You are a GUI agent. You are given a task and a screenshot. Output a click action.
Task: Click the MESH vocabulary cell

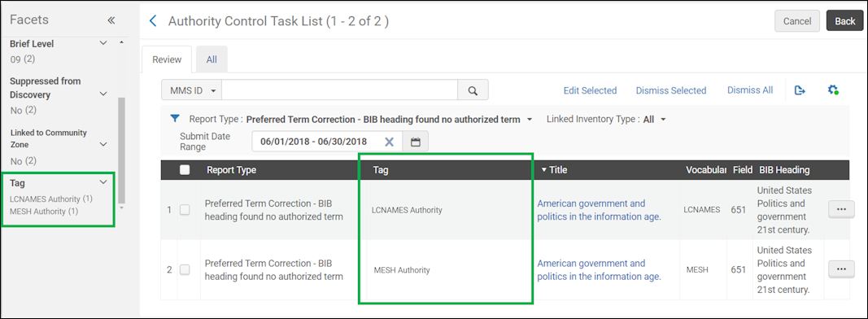click(x=697, y=269)
